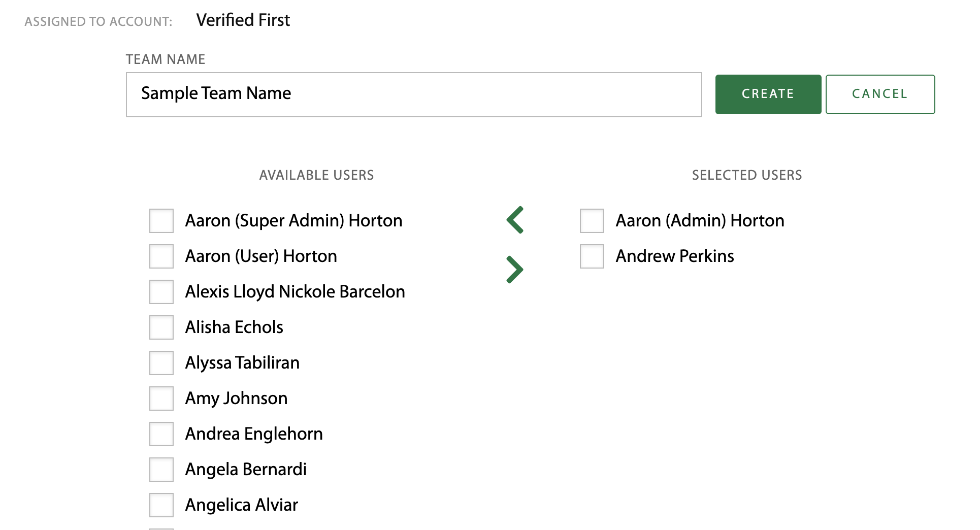This screenshot has width=980, height=530.
Task: Select Amy Johnson from available users
Action: click(x=161, y=399)
